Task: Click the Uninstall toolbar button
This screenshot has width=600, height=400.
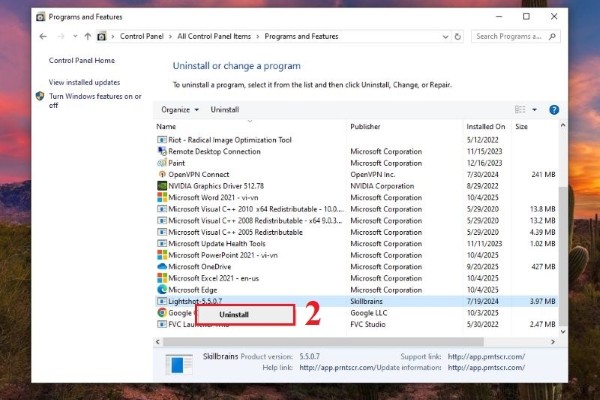Action: coord(225,110)
